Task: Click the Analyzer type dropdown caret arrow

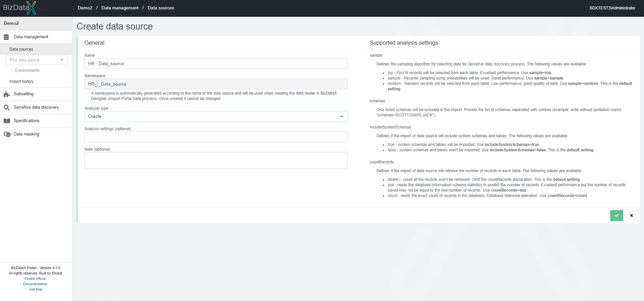Action: pyautogui.click(x=341, y=116)
